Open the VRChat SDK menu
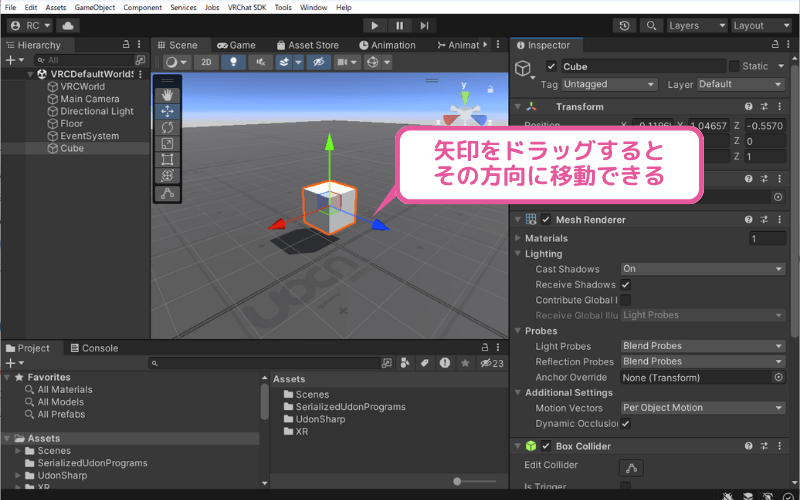The height and width of the screenshot is (500, 800). pyautogui.click(x=247, y=7)
